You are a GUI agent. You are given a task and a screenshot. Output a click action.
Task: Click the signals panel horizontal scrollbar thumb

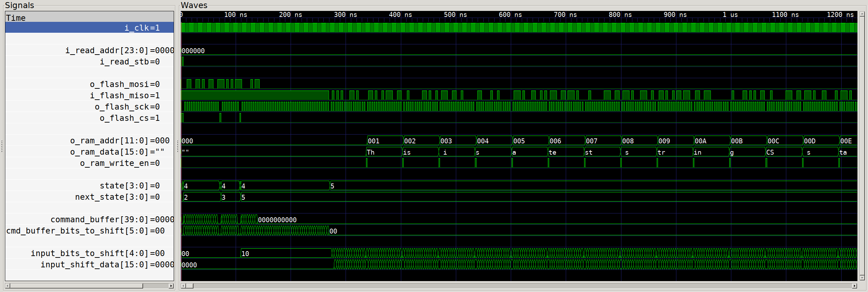click(x=76, y=286)
